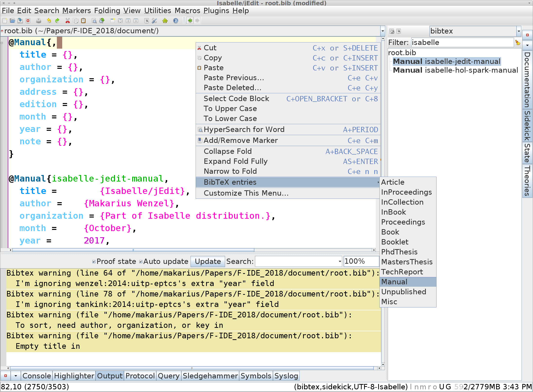Click the Sidekick parse buffer icon

click(x=392, y=31)
